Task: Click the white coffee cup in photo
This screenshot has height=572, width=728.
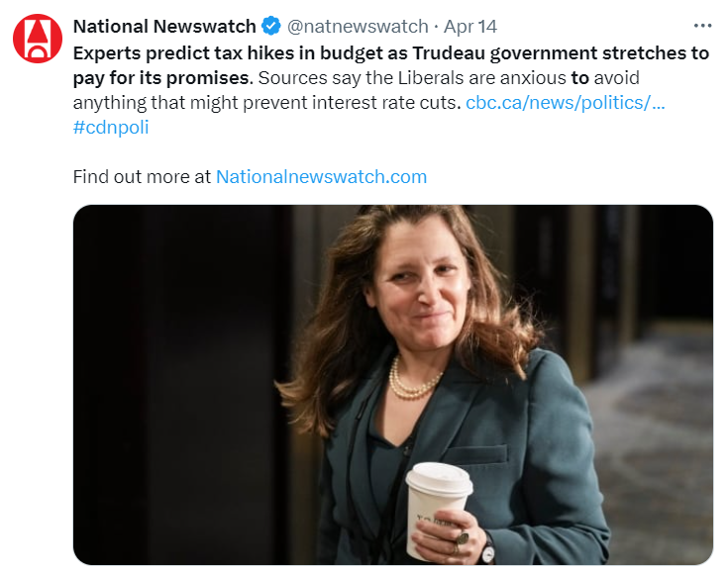Action: coord(436,508)
